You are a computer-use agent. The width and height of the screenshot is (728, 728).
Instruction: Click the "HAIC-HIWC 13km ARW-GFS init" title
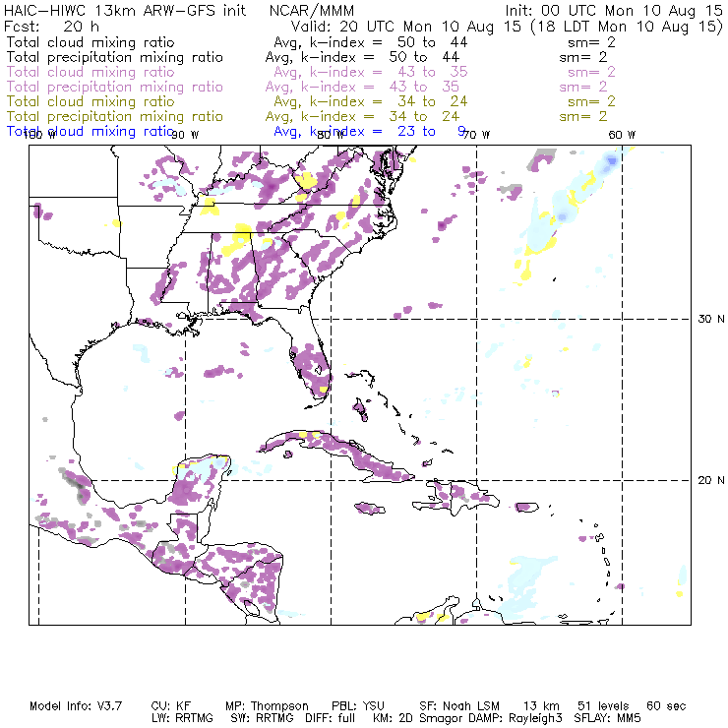point(125,11)
